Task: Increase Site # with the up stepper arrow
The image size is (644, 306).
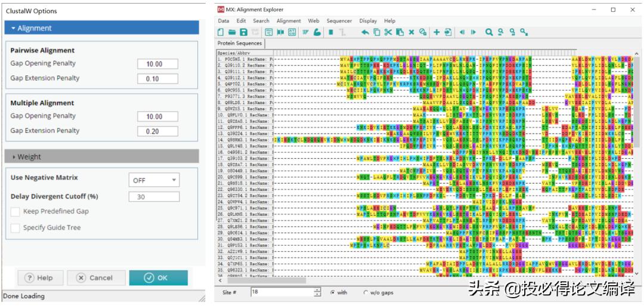Action: click(x=317, y=290)
